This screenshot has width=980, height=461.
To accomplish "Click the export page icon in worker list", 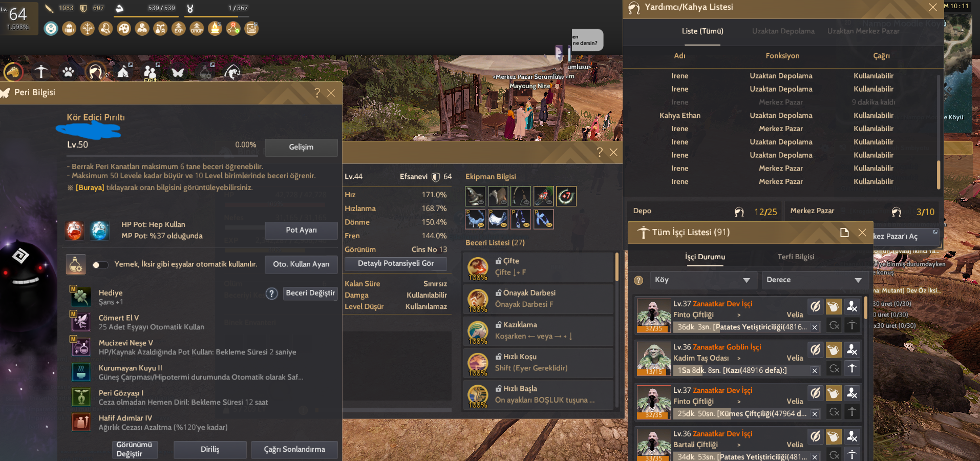I will [x=844, y=233].
